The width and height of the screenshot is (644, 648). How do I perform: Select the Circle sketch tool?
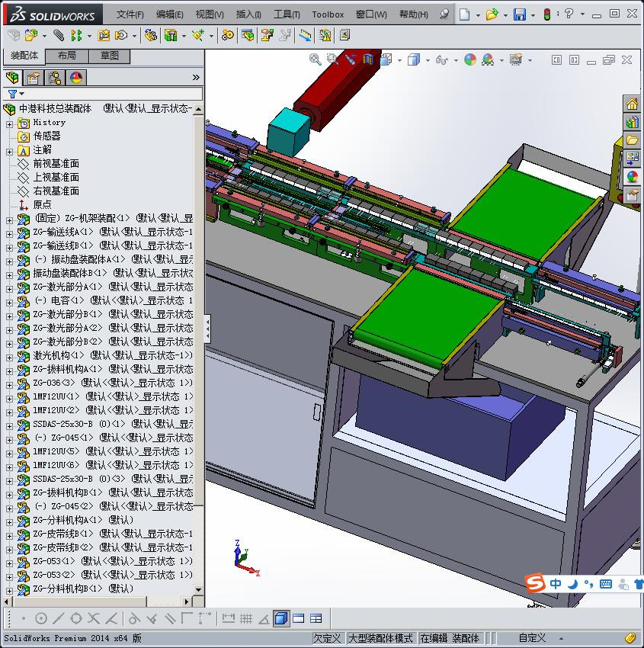42,618
